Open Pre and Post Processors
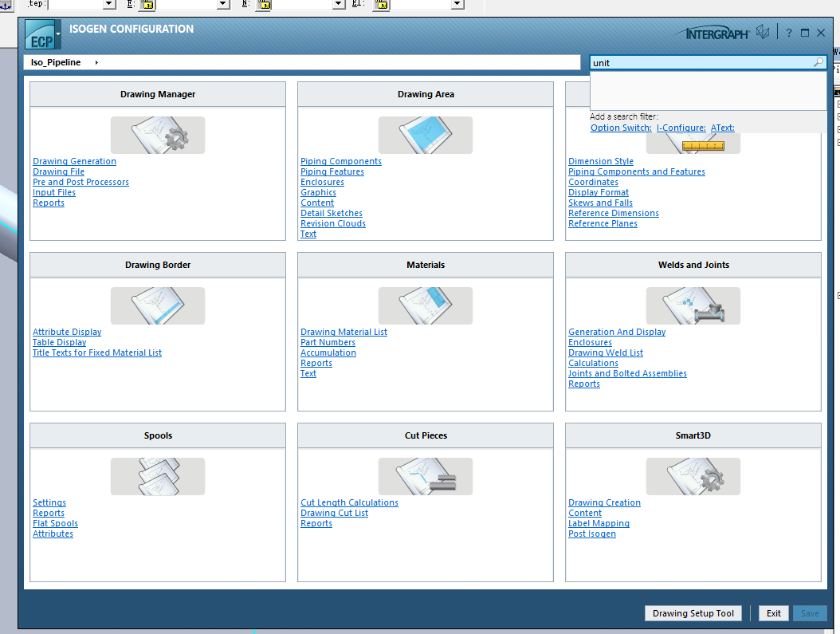This screenshot has height=634, width=840. tap(81, 182)
